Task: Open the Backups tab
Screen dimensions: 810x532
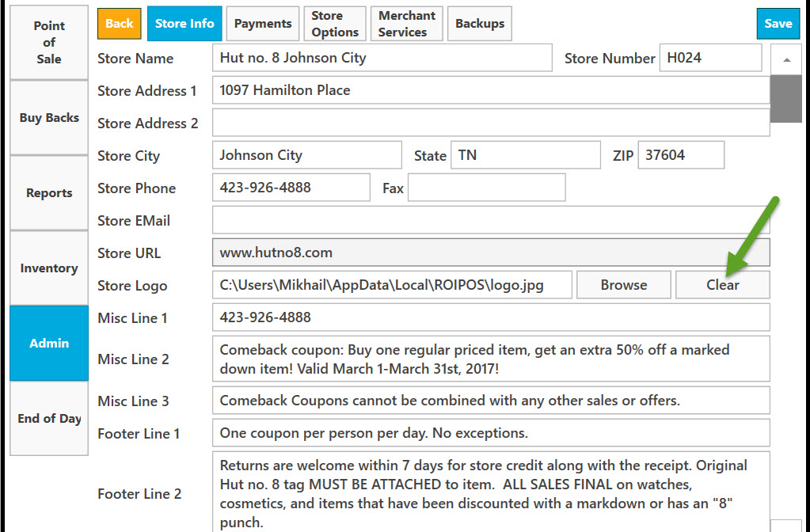Action: [479, 24]
